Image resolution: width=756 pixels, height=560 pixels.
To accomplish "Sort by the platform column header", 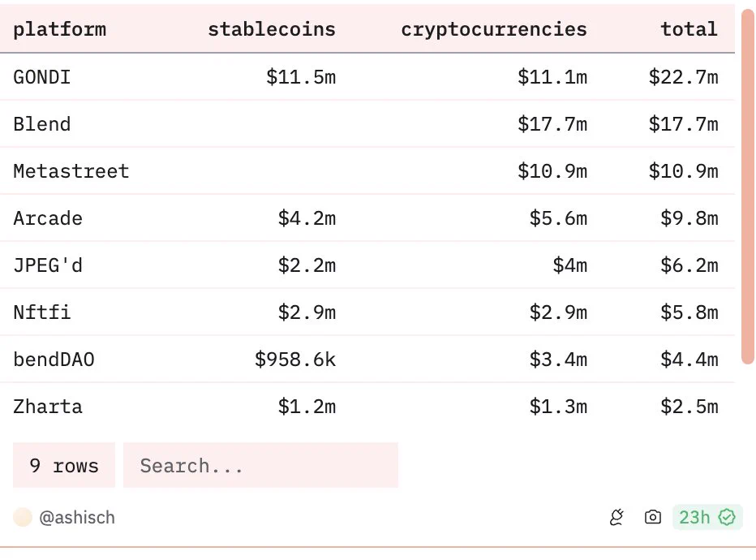I will coord(60,29).
